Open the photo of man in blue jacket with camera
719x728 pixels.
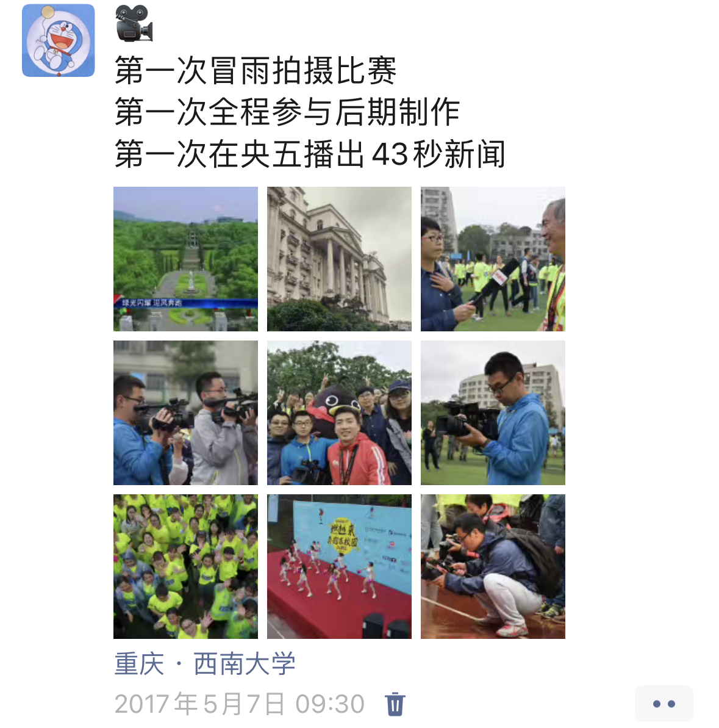[x=493, y=413]
